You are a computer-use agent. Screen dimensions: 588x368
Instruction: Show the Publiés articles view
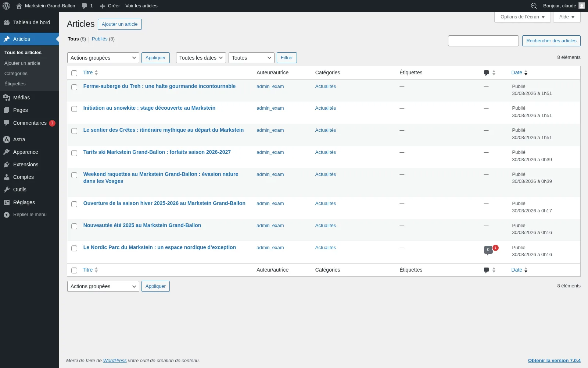(x=100, y=39)
